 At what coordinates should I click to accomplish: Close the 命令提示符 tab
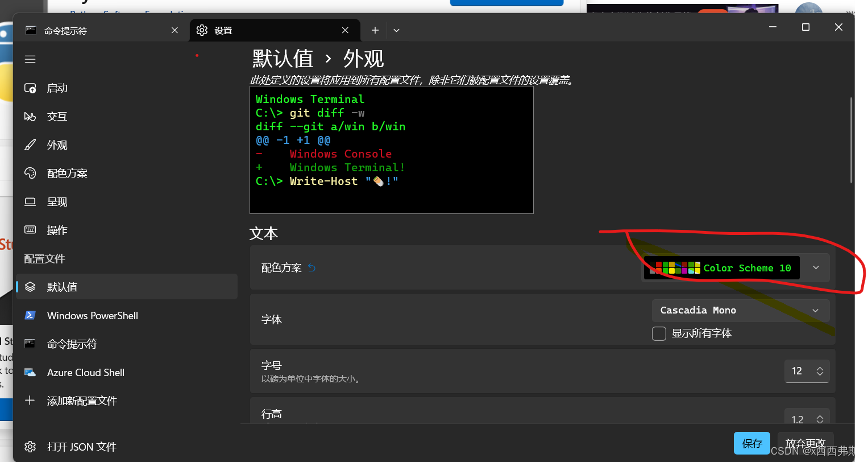coord(175,31)
